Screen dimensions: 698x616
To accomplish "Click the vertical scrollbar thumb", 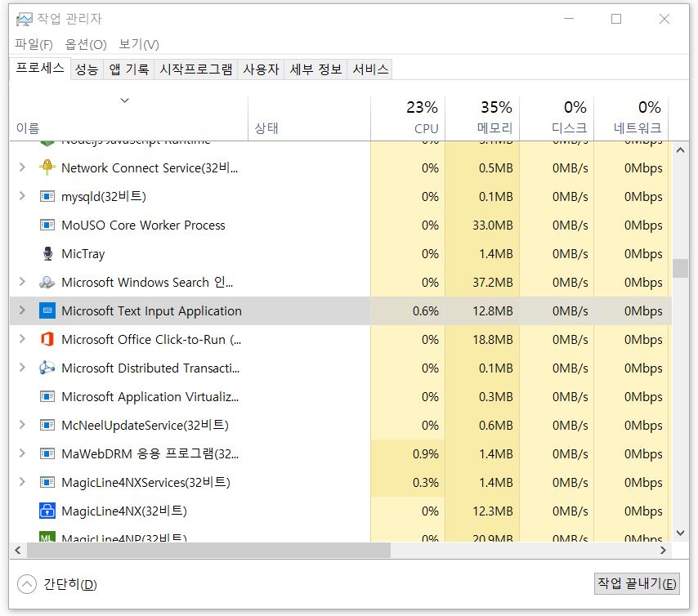I will point(680,269).
